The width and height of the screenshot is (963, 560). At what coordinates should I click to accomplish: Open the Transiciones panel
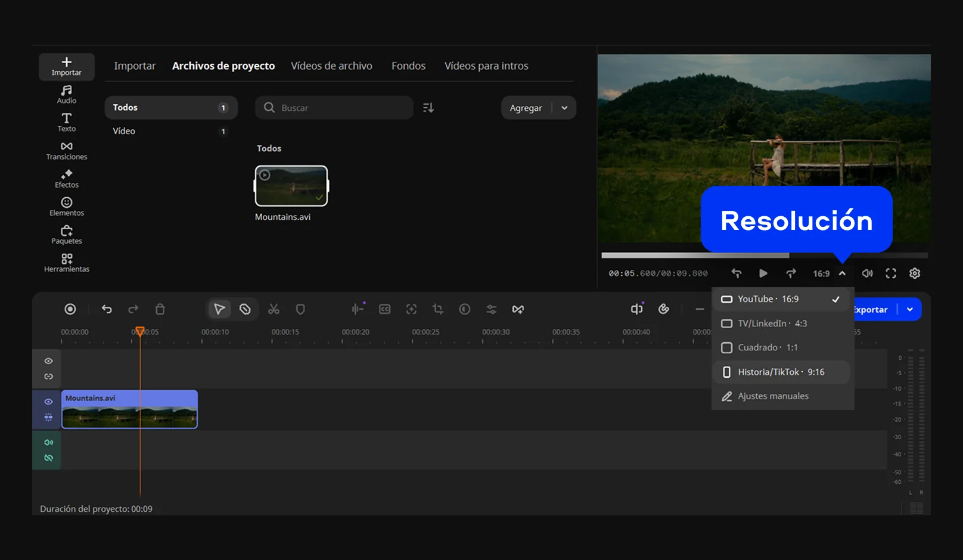(x=66, y=151)
